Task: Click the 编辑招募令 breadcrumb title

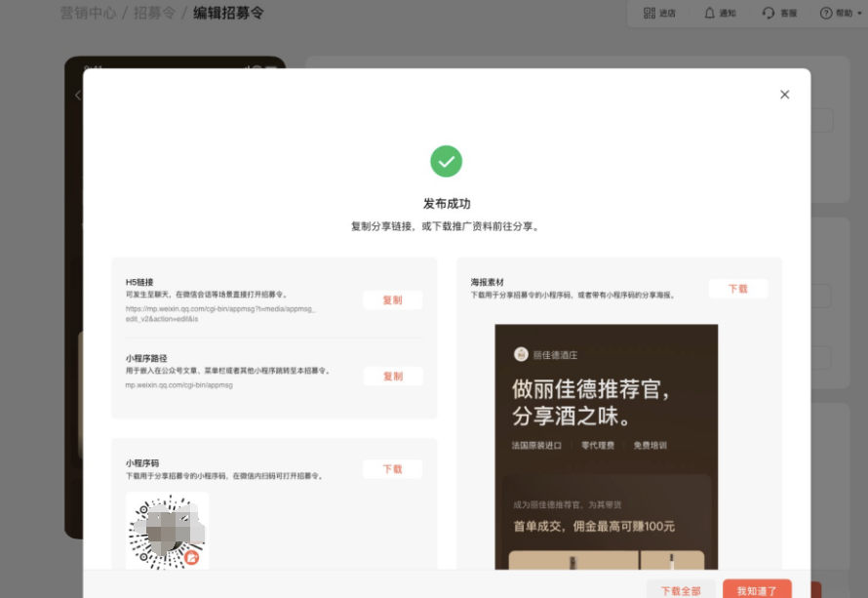Action: 228,13
